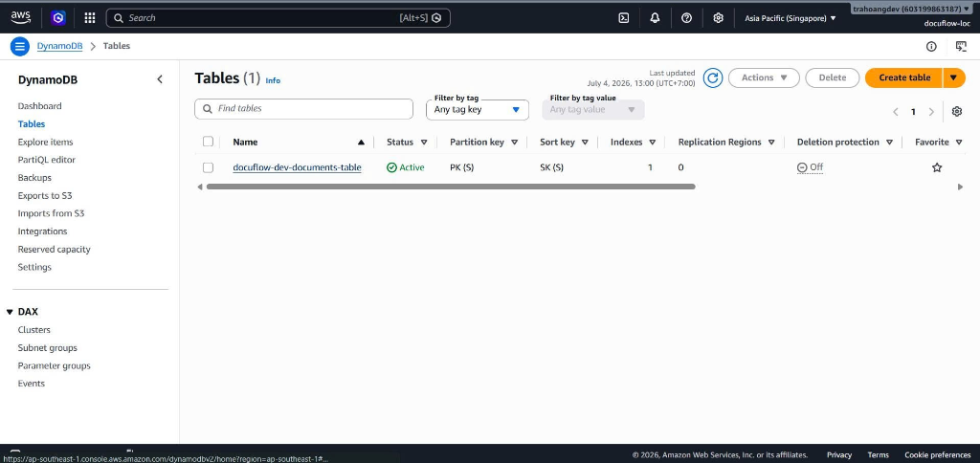The height and width of the screenshot is (463, 980).
Task: Sort by Replication Regions column
Action: [726, 142]
